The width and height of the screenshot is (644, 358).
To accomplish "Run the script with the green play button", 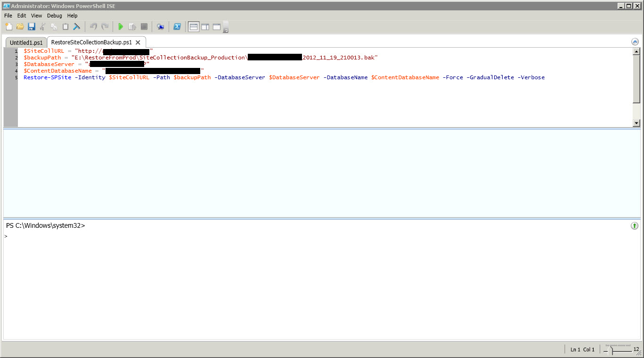I will pos(121,27).
